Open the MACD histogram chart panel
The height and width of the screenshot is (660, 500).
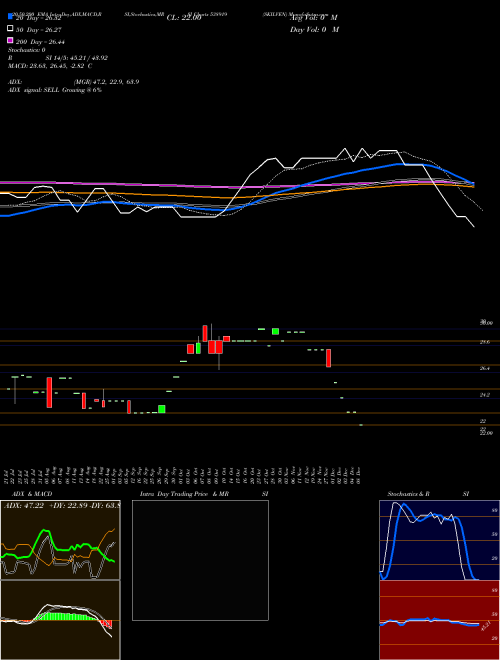60,620
